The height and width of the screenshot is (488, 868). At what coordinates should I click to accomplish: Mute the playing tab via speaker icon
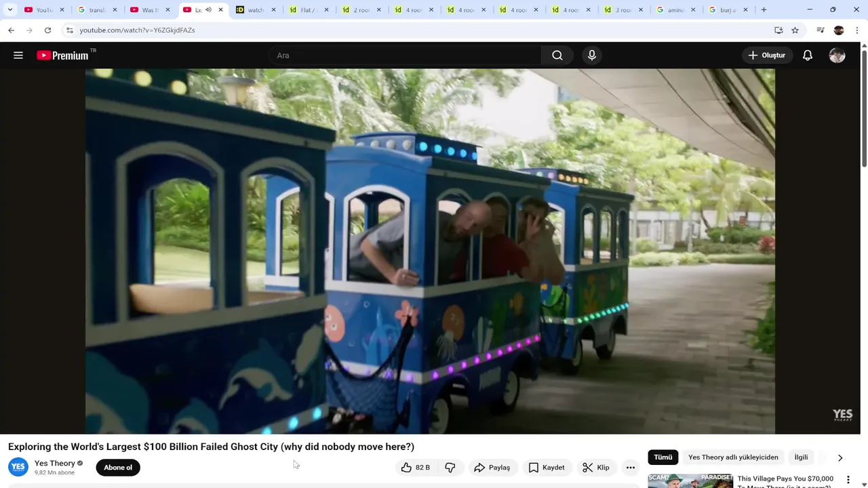pos(208,10)
